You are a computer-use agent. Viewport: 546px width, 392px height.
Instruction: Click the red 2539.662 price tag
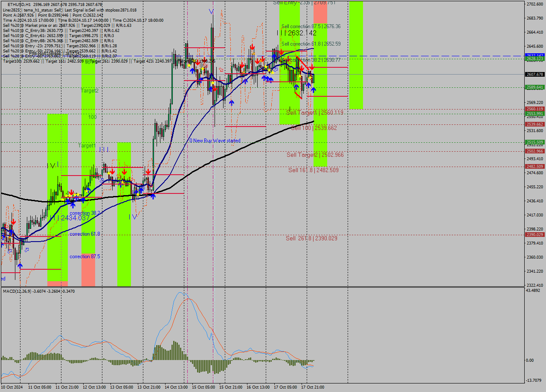[534, 124]
